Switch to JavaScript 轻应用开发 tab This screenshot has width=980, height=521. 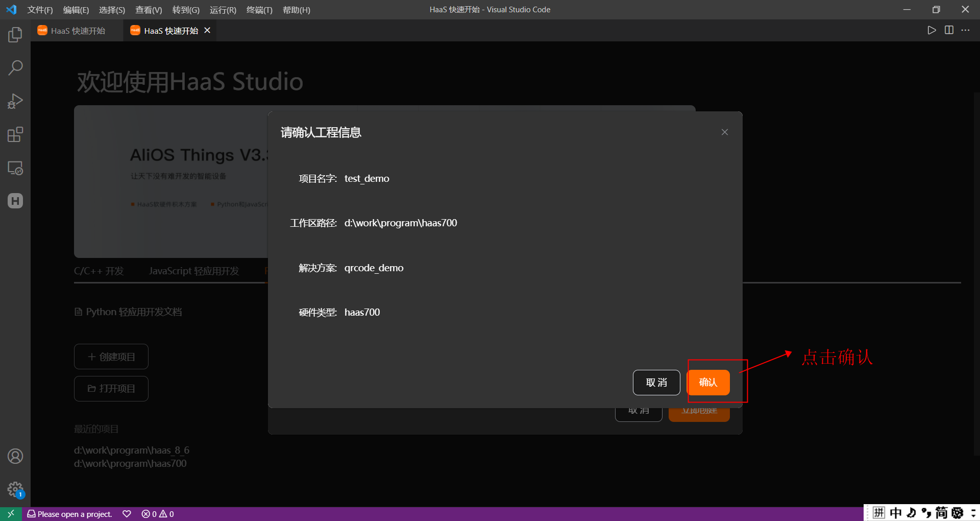point(194,271)
